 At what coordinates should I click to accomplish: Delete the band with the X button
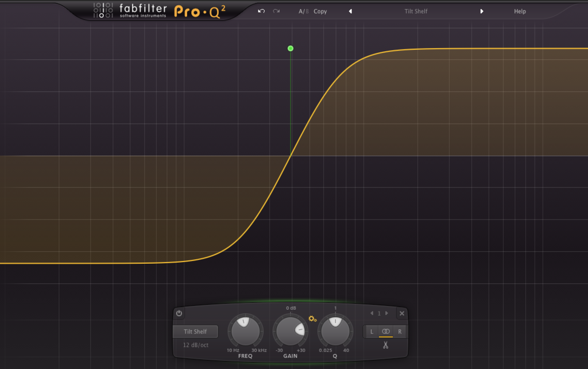pyautogui.click(x=402, y=313)
